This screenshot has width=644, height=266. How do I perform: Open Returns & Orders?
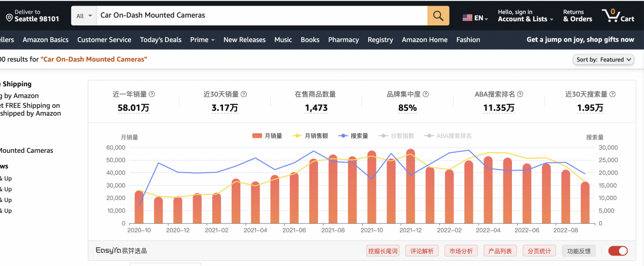pos(577,16)
